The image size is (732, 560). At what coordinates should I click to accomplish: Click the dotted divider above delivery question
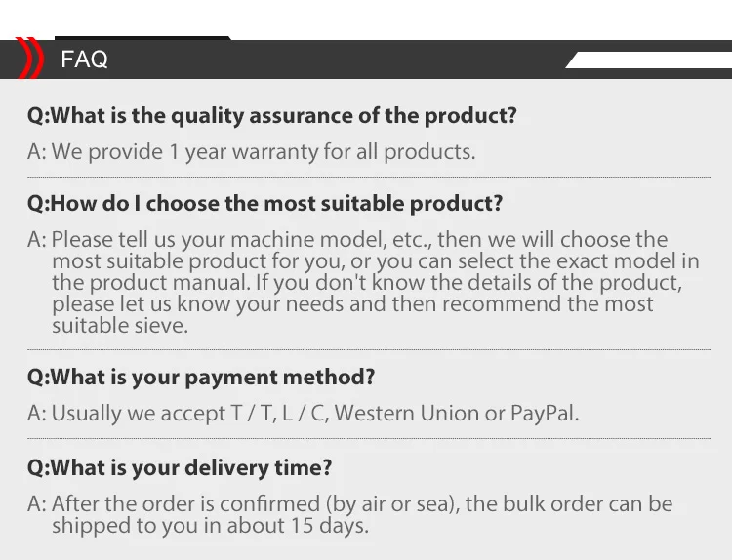click(369, 439)
